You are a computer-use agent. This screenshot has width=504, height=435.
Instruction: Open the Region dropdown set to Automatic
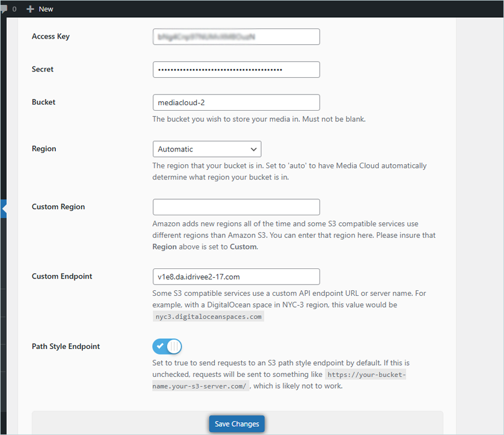(206, 149)
